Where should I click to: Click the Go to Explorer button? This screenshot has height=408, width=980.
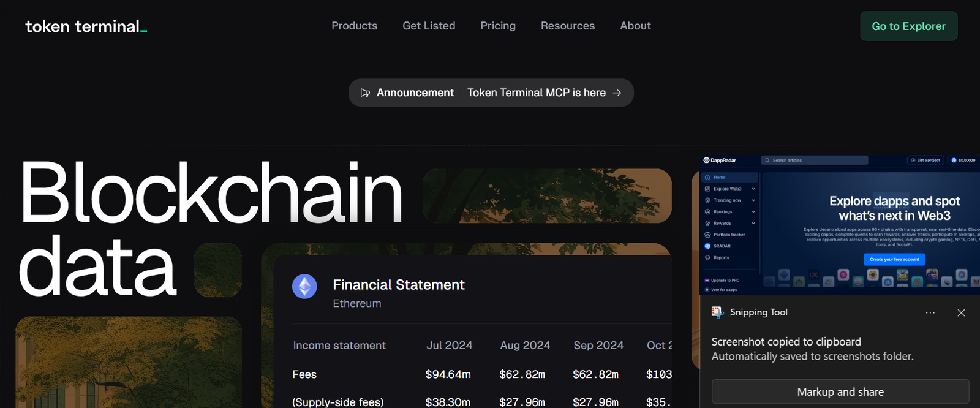tap(908, 26)
